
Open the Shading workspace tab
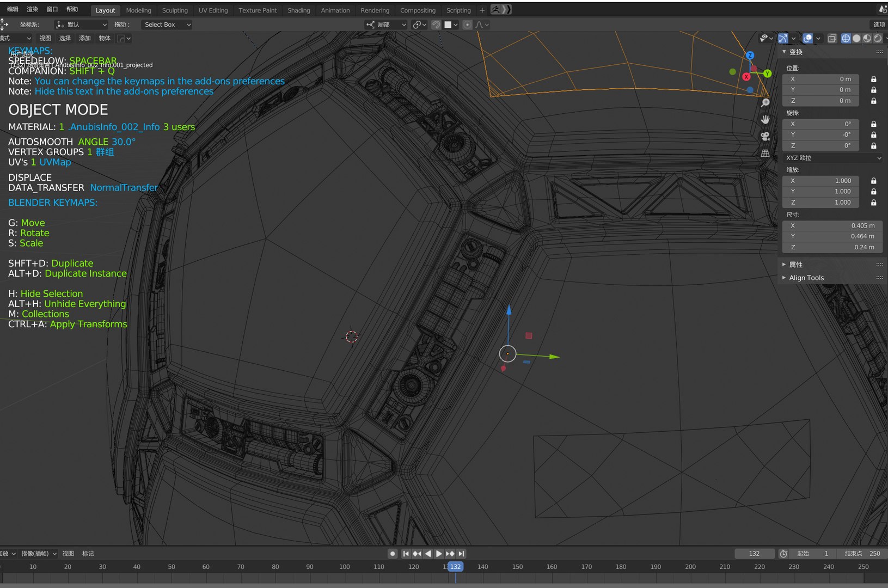point(299,10)
